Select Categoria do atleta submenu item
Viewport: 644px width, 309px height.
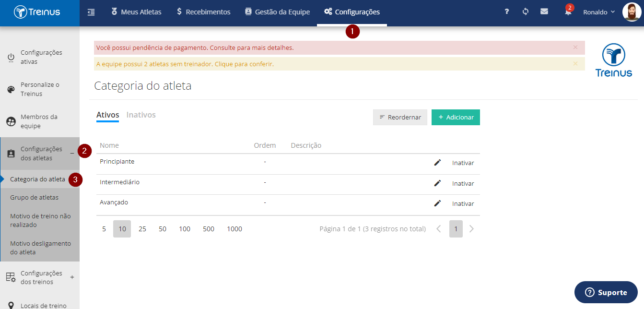pos(37,179)
